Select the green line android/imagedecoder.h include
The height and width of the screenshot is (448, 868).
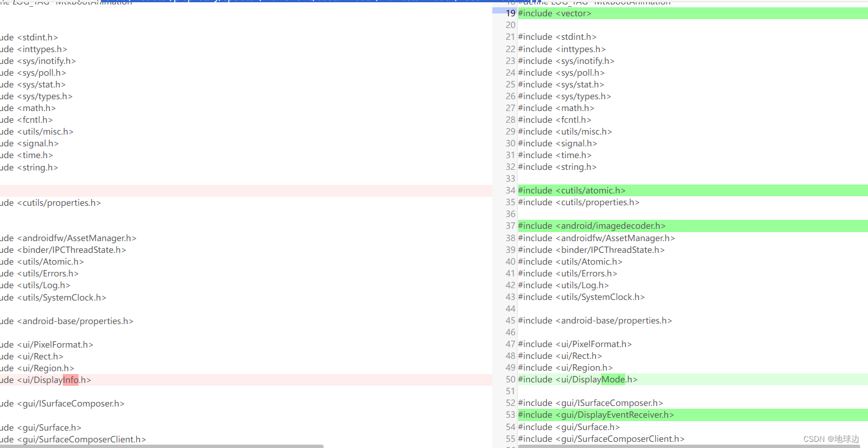[592, 225]
